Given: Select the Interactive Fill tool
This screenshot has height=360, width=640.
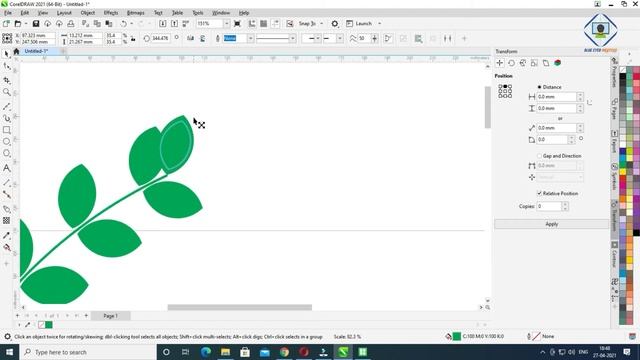Looking at the screenshot, I should click(x=7, y=247).
